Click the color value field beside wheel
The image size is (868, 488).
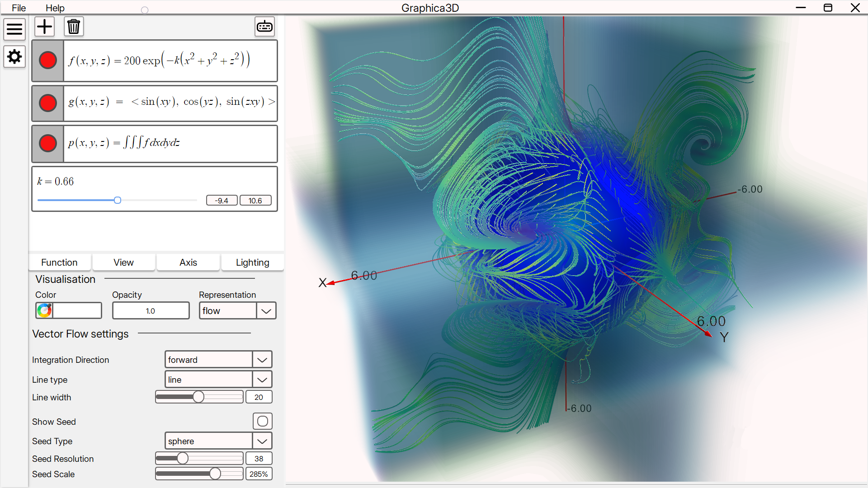pos(77,310)
